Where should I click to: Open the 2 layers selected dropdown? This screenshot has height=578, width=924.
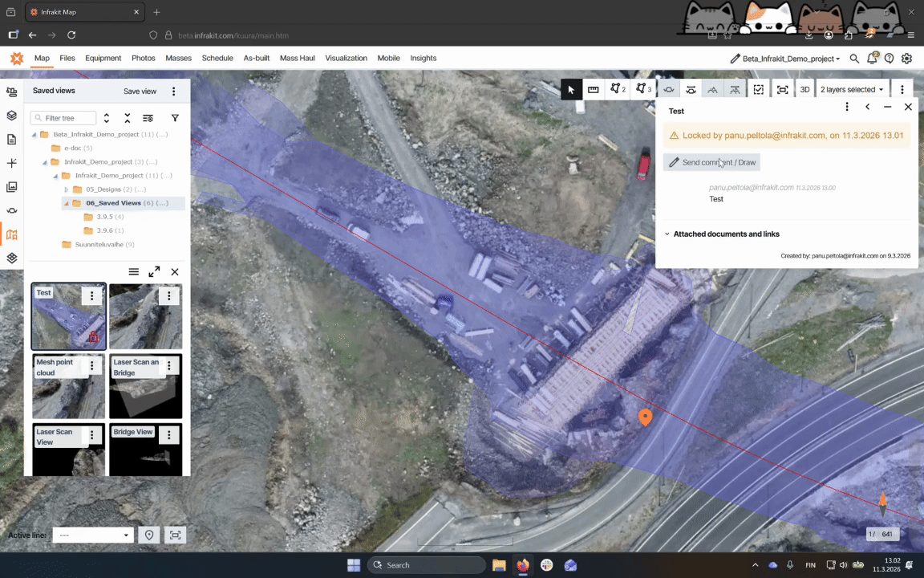coord(851,90)
